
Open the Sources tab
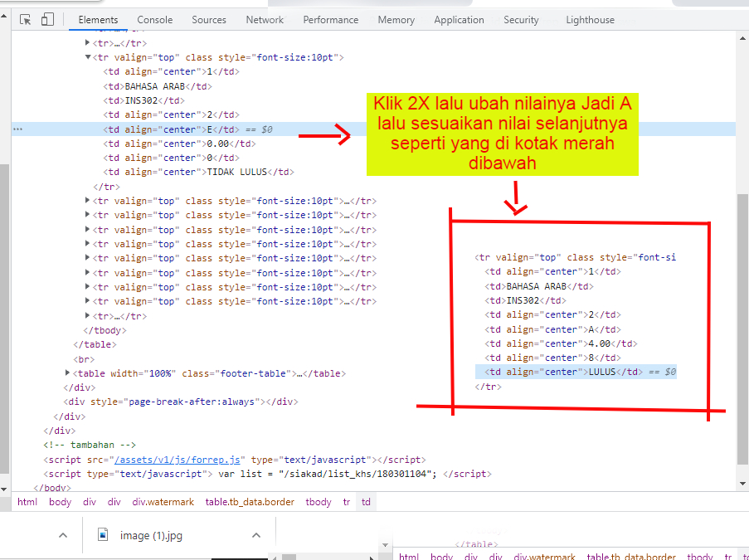coord(209,20)
